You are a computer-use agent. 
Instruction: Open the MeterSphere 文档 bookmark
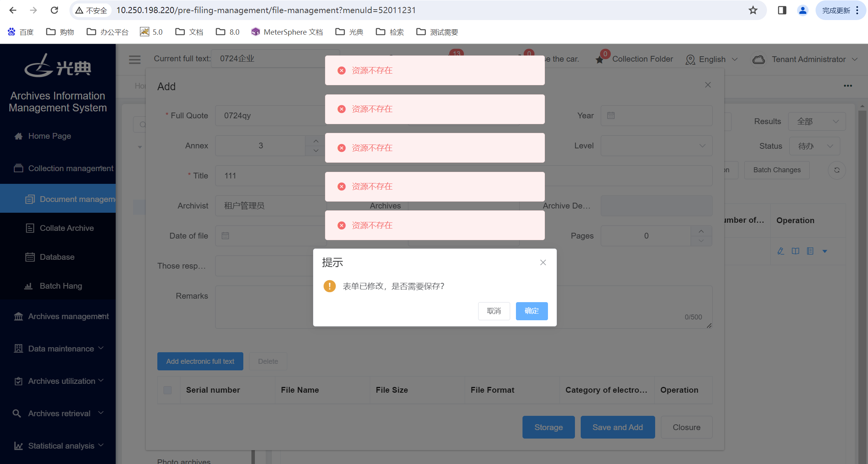[287, 32]
